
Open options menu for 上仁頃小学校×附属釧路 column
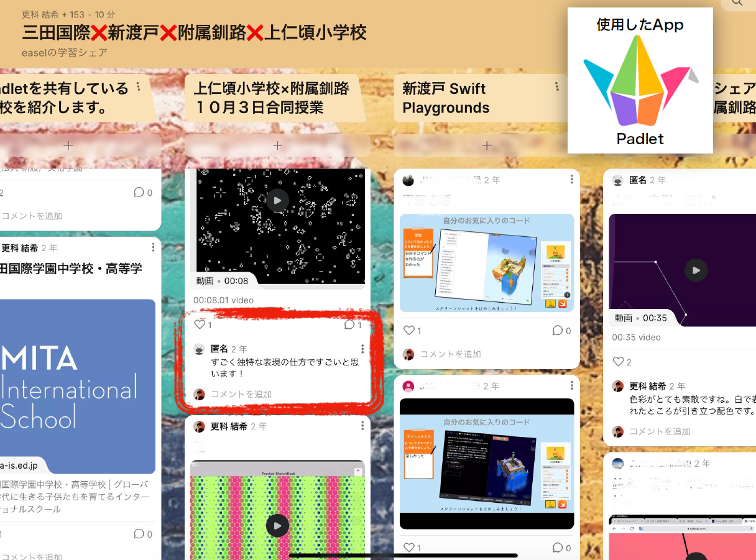(348, 86)
